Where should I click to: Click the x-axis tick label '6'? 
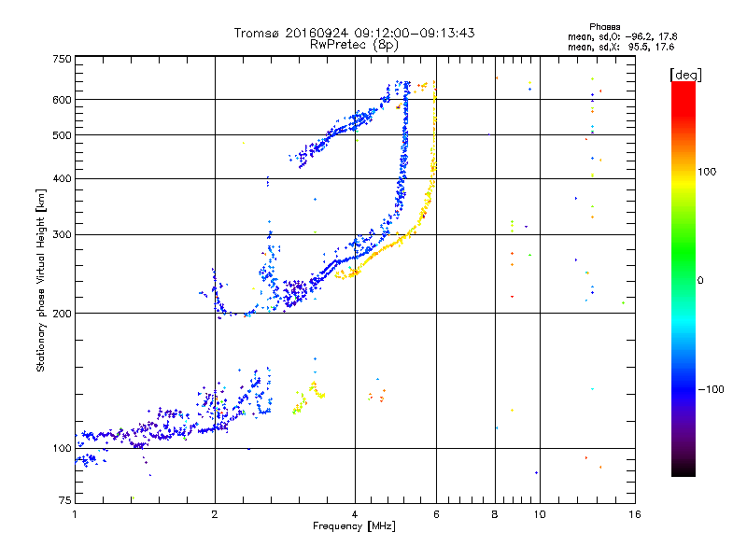coord(436,514)
